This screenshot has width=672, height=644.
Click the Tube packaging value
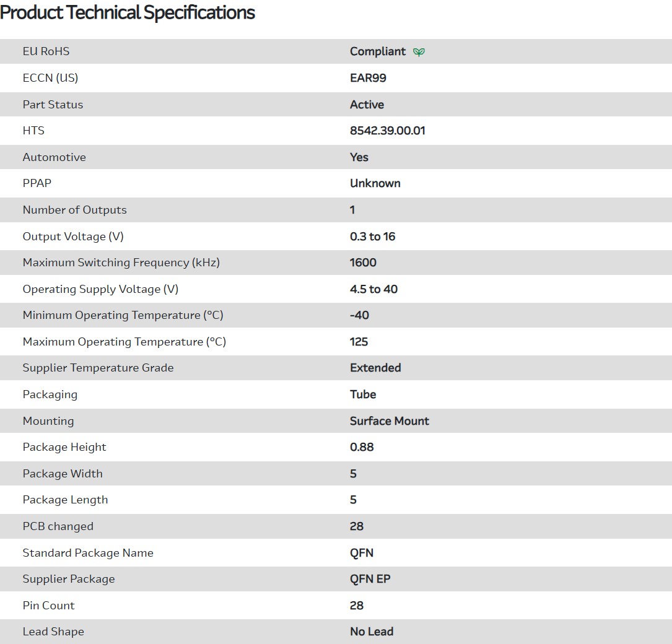point(363,394)
